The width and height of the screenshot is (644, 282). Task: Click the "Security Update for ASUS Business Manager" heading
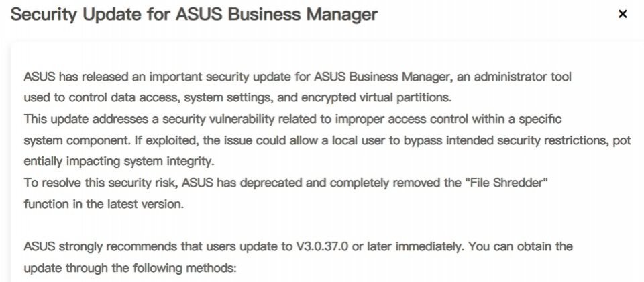pyautogui.click(x=195, y=14)
